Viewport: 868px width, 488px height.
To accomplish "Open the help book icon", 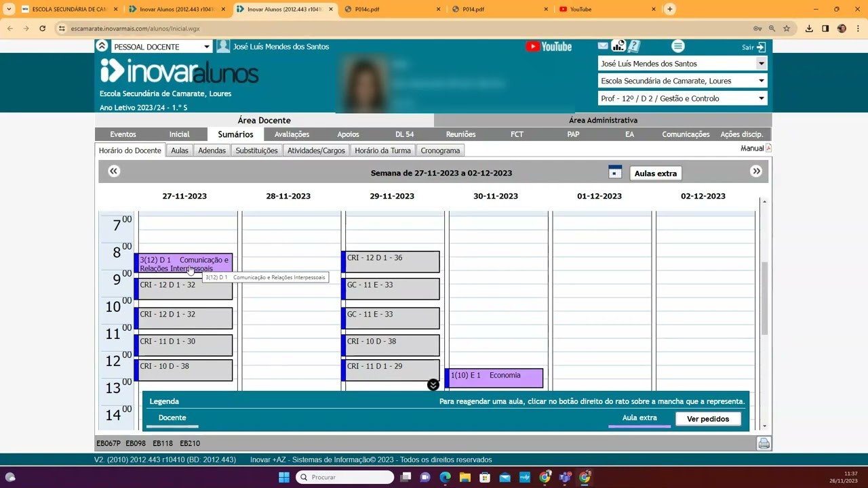I will pos(633,46).
